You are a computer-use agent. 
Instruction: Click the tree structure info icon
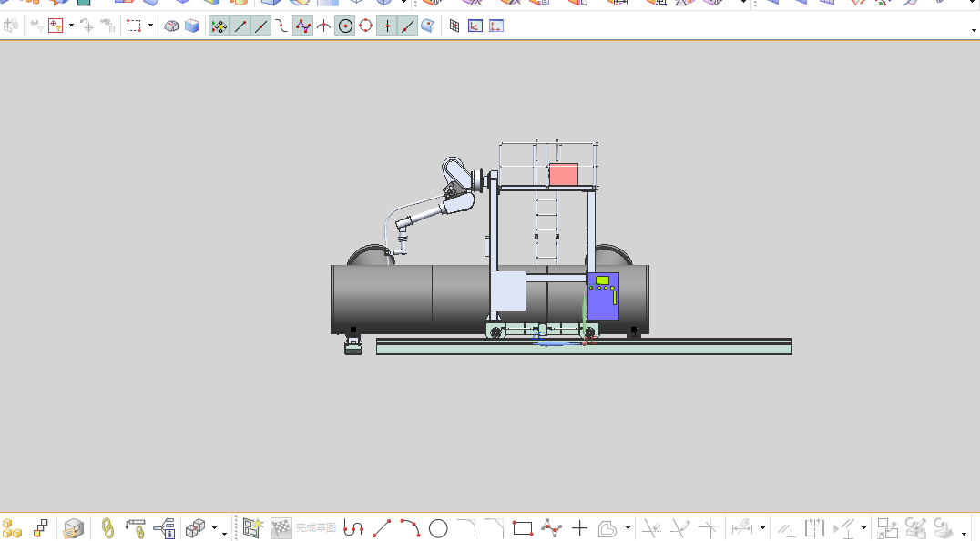[x=164, y=528]
